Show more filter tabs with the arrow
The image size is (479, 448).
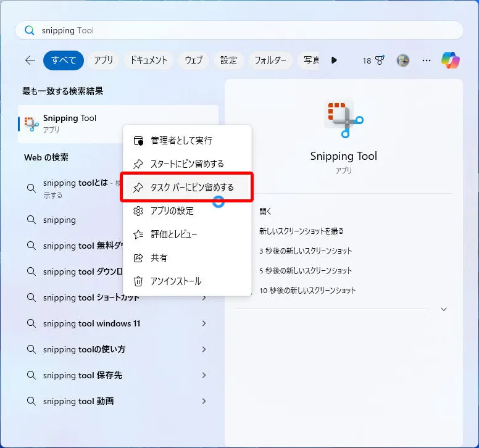coord(334,60)
